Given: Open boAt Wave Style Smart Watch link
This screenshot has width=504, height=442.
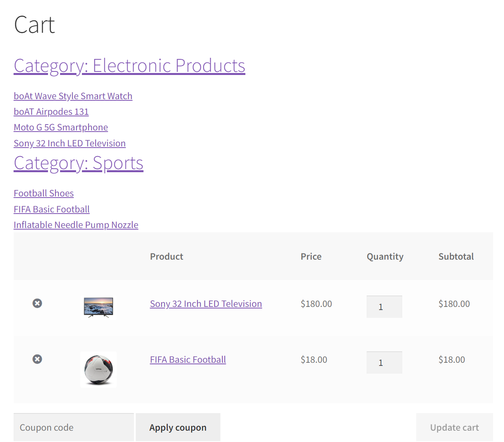Looking at the screenshot, I should [73, 96].
